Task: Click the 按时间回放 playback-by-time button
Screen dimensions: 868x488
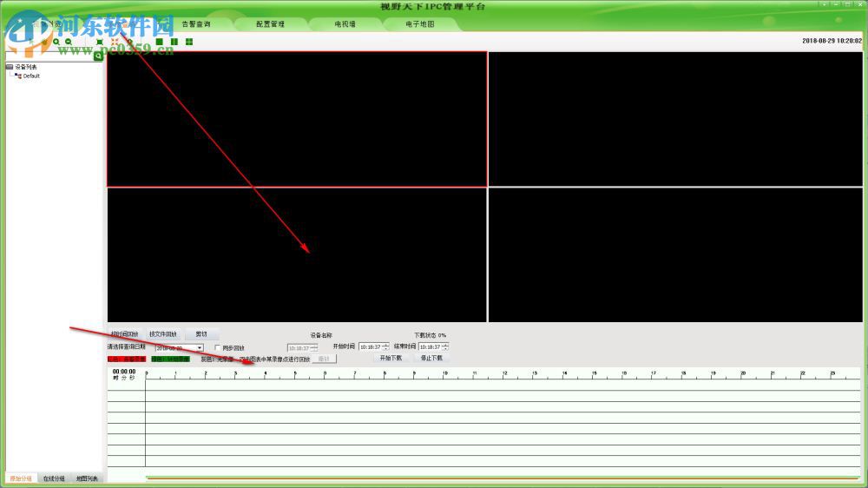Action: pos(124,334)
